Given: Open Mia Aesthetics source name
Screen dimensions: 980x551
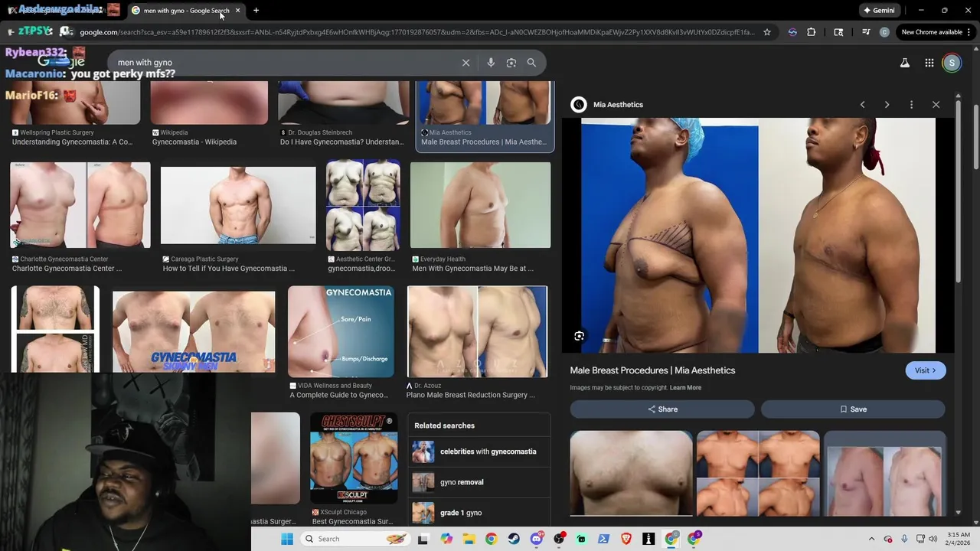Looking at the screenshot, I should point(618,105).
